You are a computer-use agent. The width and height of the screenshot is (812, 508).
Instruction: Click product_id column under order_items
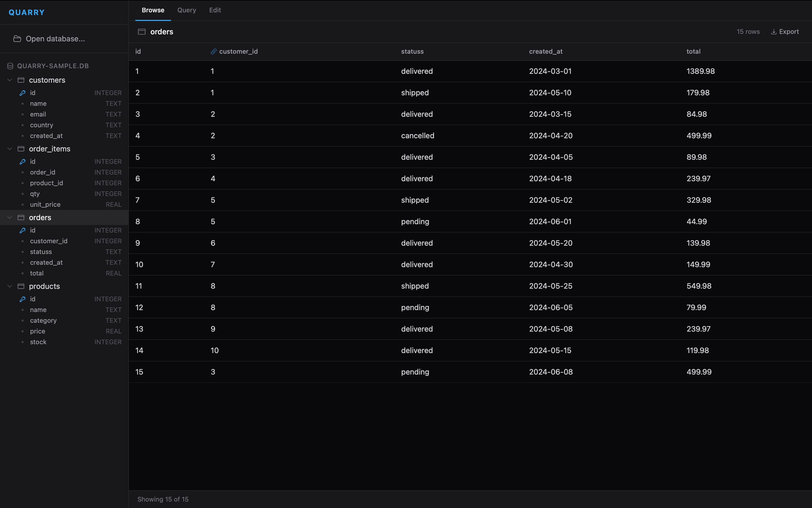point(64,183)
